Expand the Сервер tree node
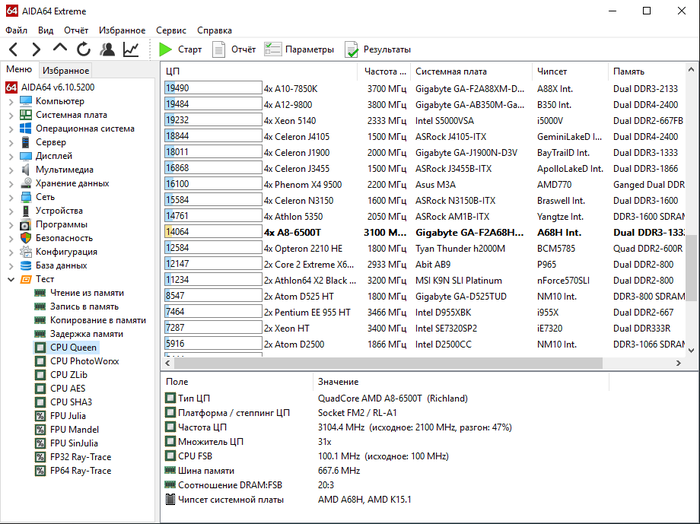Image resolution: width=700 pixels, height=524 pixels. click(x=11, y=142)
